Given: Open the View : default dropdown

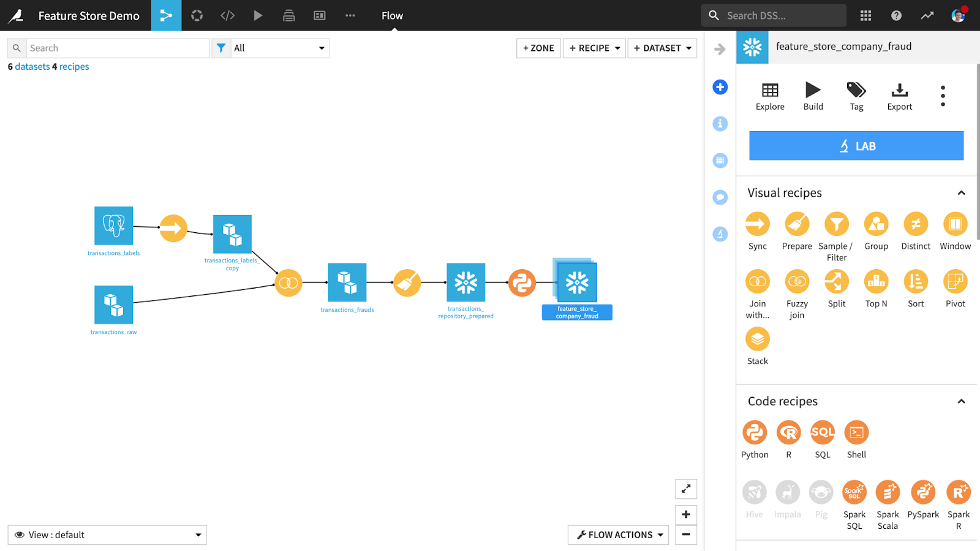Looking at the screenshot, I should (x=107, y=535).
